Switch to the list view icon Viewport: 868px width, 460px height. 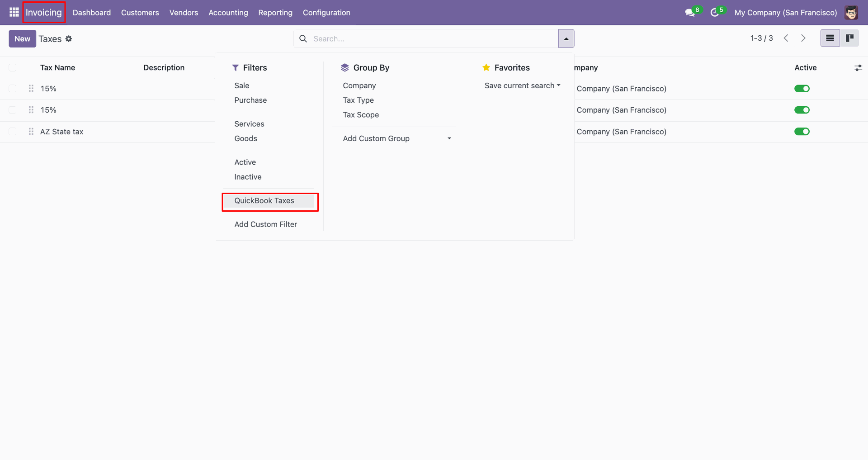click(830, 38)
